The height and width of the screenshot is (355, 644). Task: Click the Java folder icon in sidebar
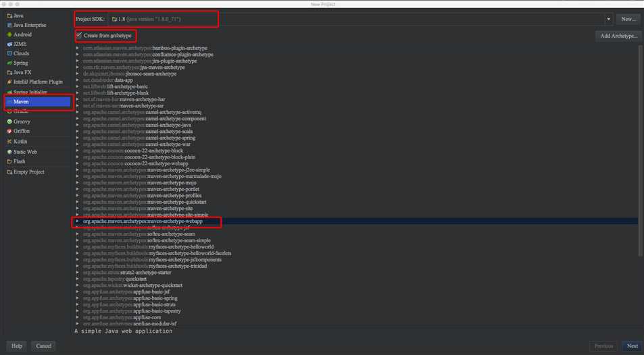9,16
